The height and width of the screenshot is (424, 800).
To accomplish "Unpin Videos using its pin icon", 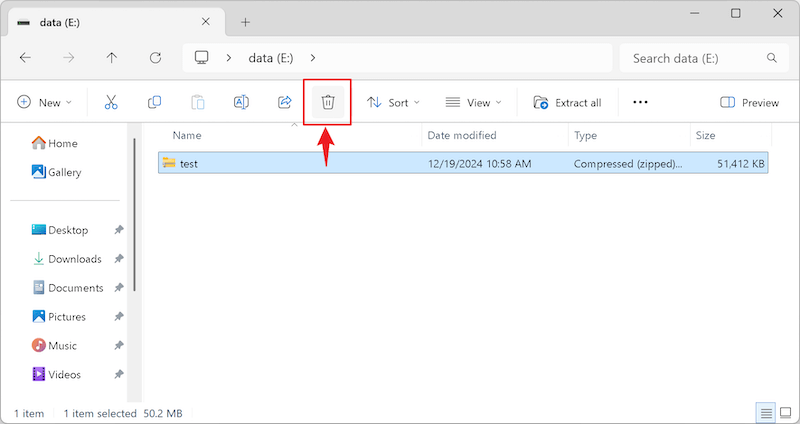I will pyautogui.click(x=119, y=375).
